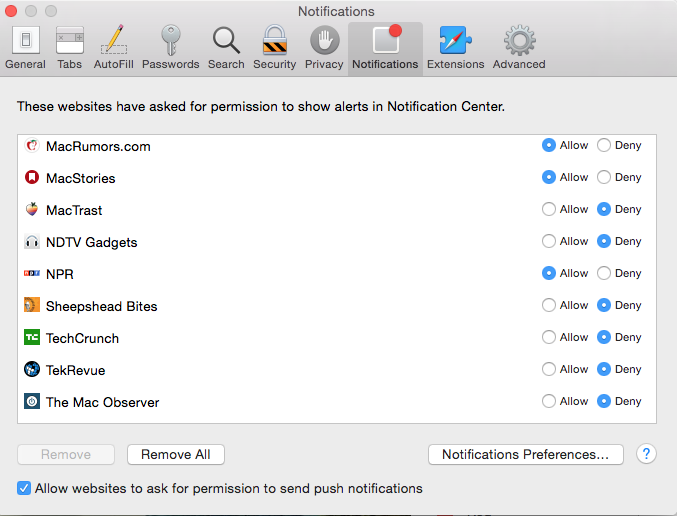Viewport: 677px width, 516px height.
Task: Open the Security padlock pane
Action: click(275, 48)
